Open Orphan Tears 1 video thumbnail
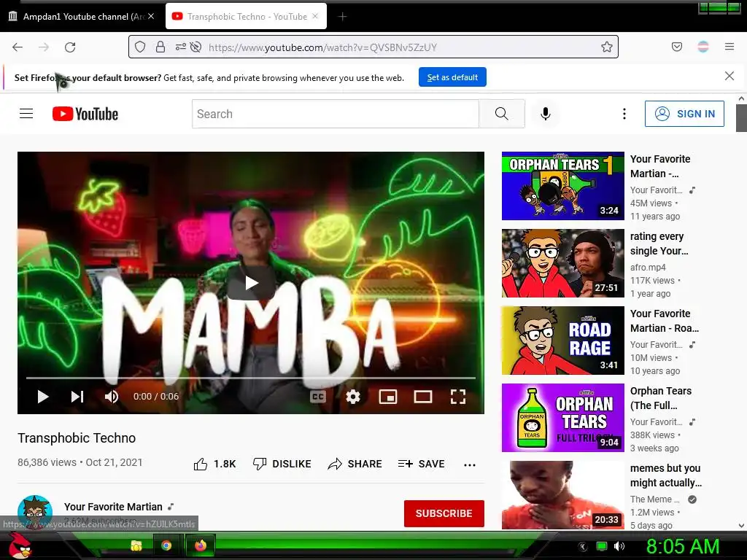Image resolution: width=747 pixels, height=560 pixels. [562, 186]
